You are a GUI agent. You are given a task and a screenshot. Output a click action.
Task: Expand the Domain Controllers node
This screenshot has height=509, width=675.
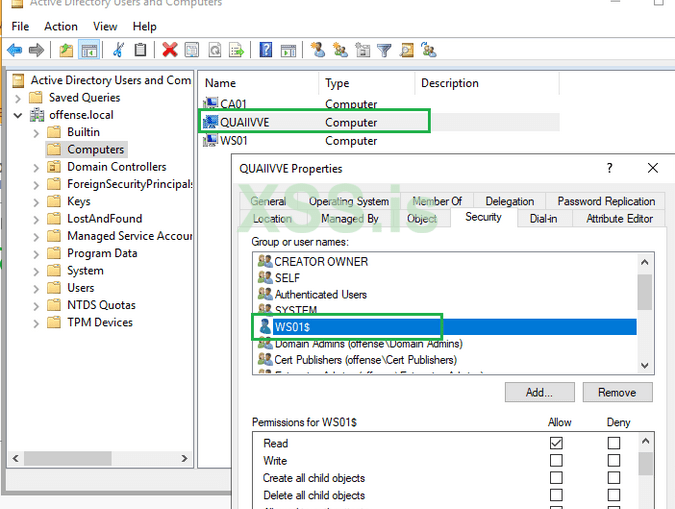(x=36, y=168)
